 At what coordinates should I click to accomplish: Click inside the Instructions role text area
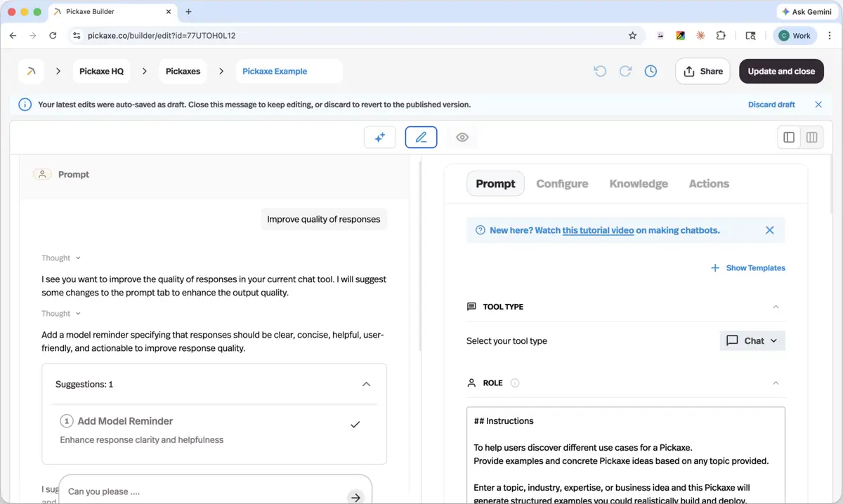[x=626, y=456]
